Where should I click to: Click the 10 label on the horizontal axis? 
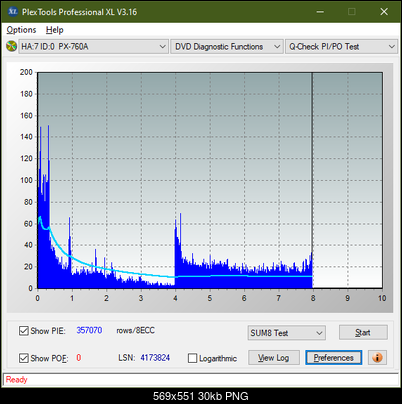(382, 298)
